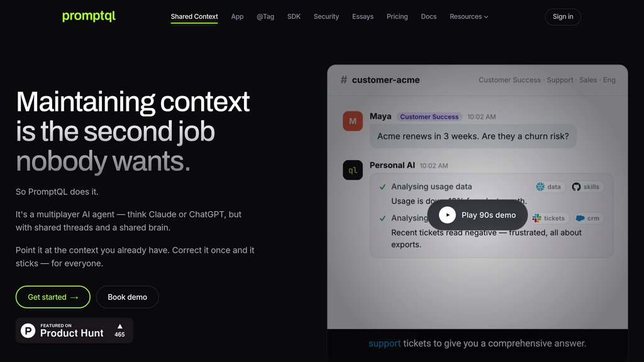Click the 'So PromptQL does it.' text
The height and width of the screenshot is (362, 644).
coord(57,192)
